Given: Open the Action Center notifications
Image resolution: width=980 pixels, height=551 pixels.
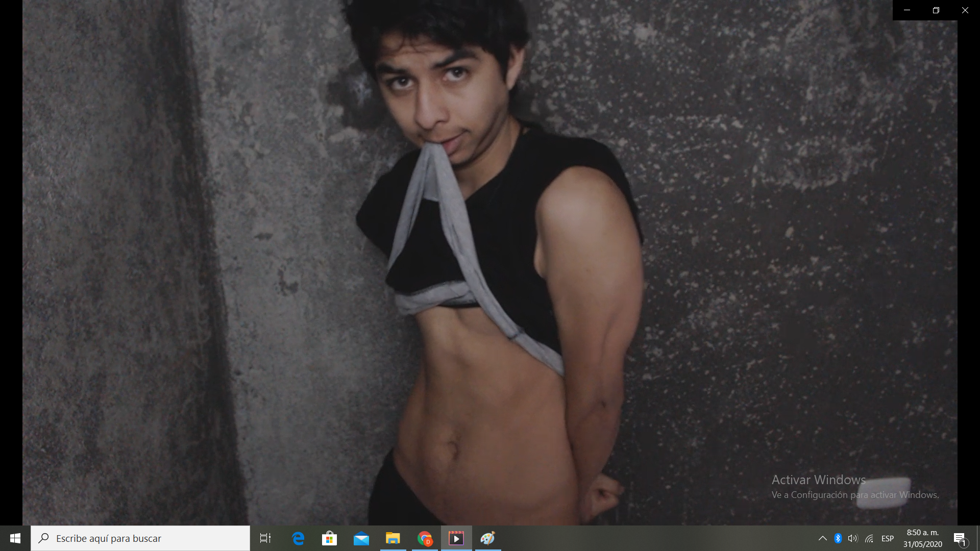Looking at the screenshot, I should (960, 538).
